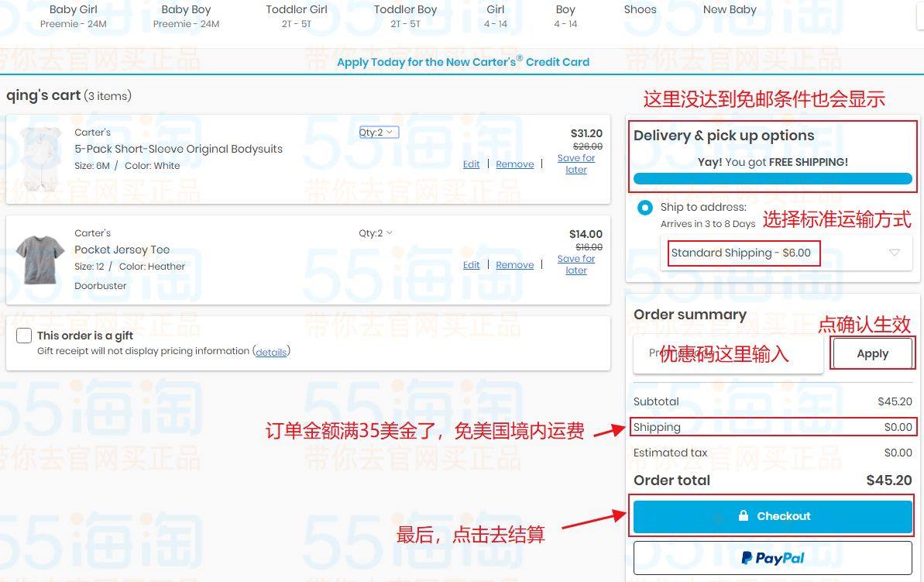Open the Girl 4-14 category
The height and width of the screenshot is (582, 924).
tap(495, 16)
